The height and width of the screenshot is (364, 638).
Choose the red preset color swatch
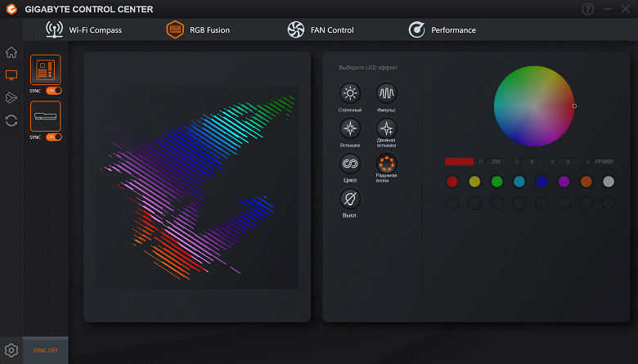click(x=452, y=182)
